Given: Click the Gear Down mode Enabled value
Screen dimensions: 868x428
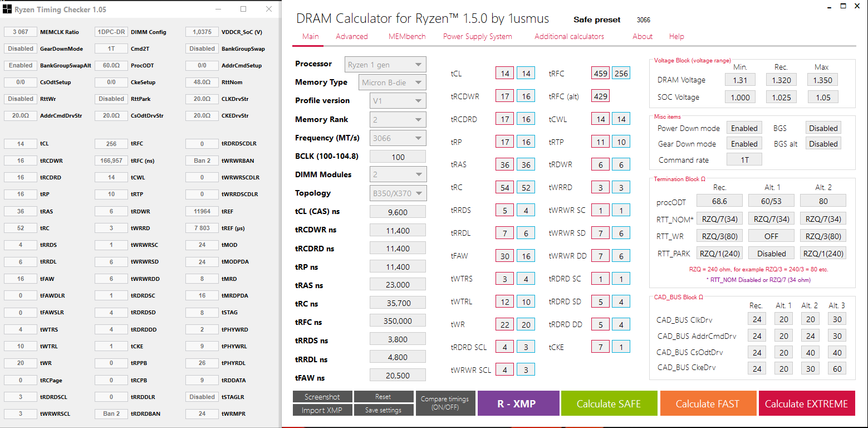Looking at the screenshot, I should (744, 144).
